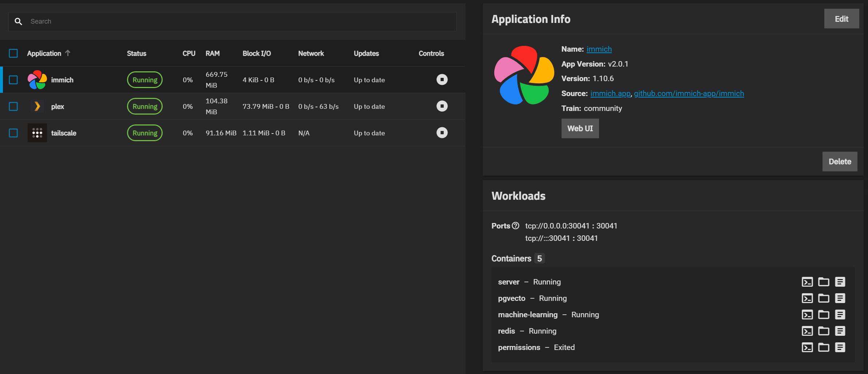The image size is (868, 374).
Task: Open the immich GitHub repository link
Action: pyautogui.click(x=689, y=93)
